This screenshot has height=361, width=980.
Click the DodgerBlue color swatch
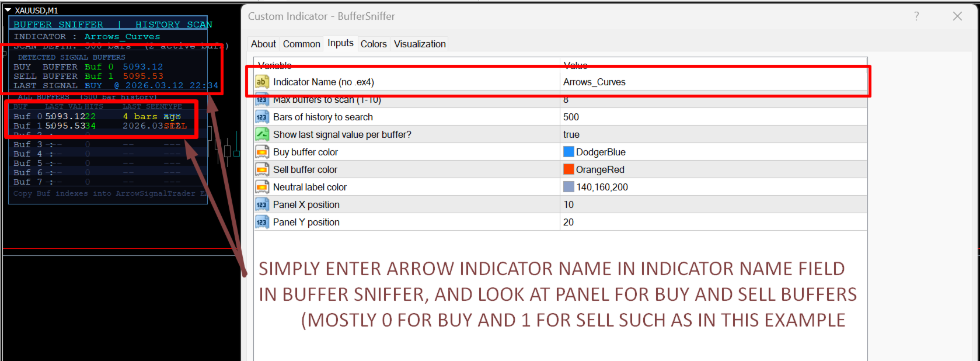(569, 152)
